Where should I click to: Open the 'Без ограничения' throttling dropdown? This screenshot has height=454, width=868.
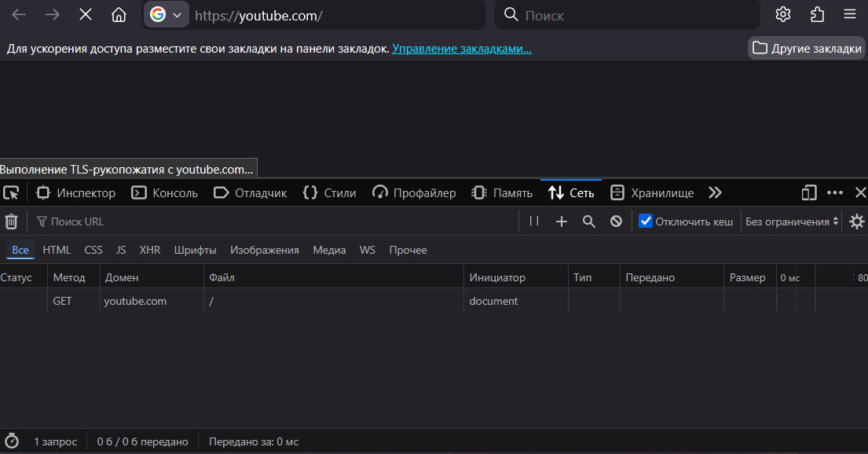(792, 222)
